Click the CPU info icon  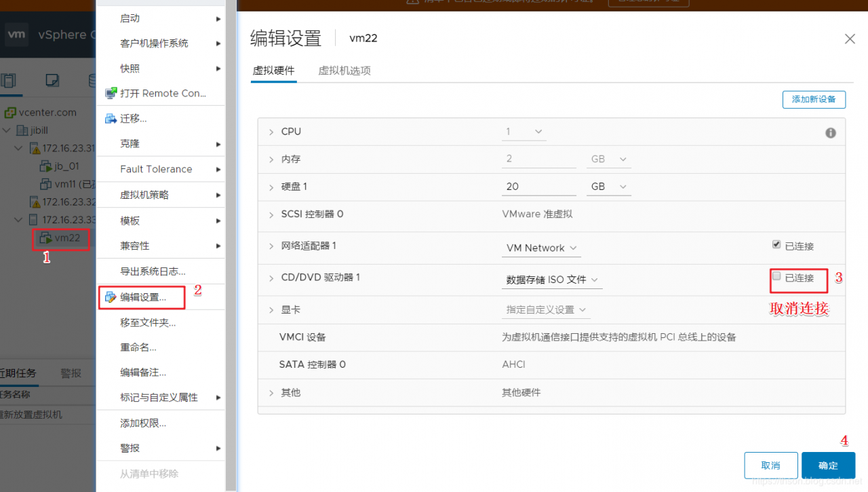[x=831, y=133]
